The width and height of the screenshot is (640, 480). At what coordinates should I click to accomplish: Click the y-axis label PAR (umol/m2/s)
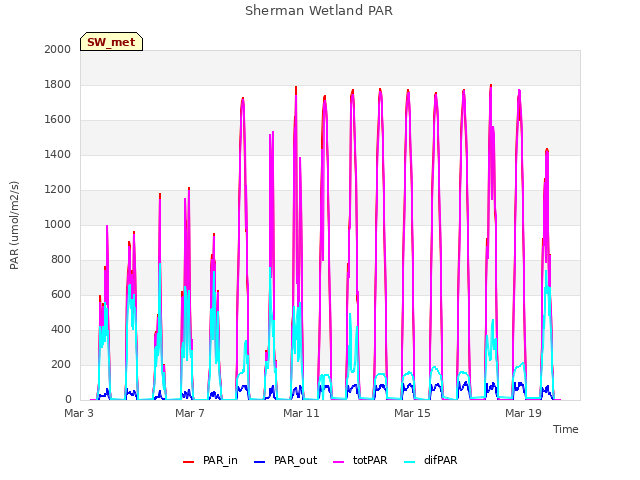click(x=14, y=225)
